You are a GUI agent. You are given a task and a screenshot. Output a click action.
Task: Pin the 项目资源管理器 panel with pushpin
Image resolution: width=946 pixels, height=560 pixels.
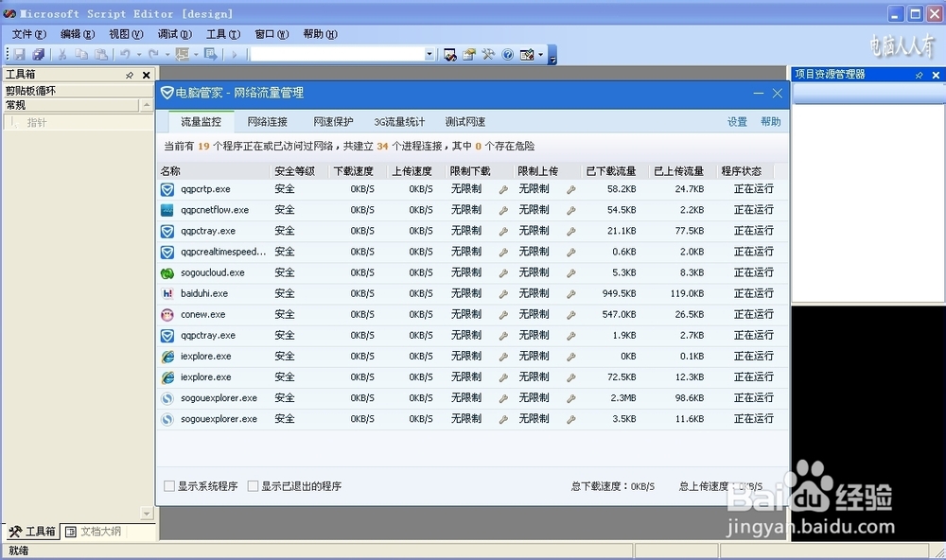[x=919, y=75]
